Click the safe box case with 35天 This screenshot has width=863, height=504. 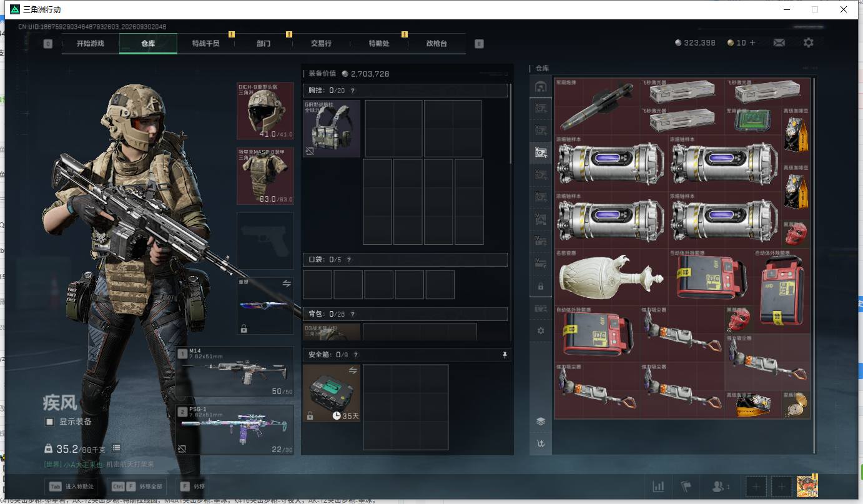tap(332, 393)
